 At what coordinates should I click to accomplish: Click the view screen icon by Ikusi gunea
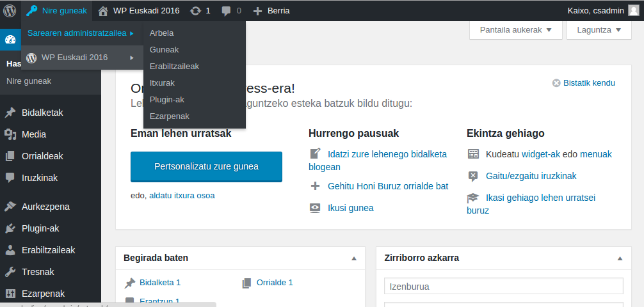coord(315,208)
